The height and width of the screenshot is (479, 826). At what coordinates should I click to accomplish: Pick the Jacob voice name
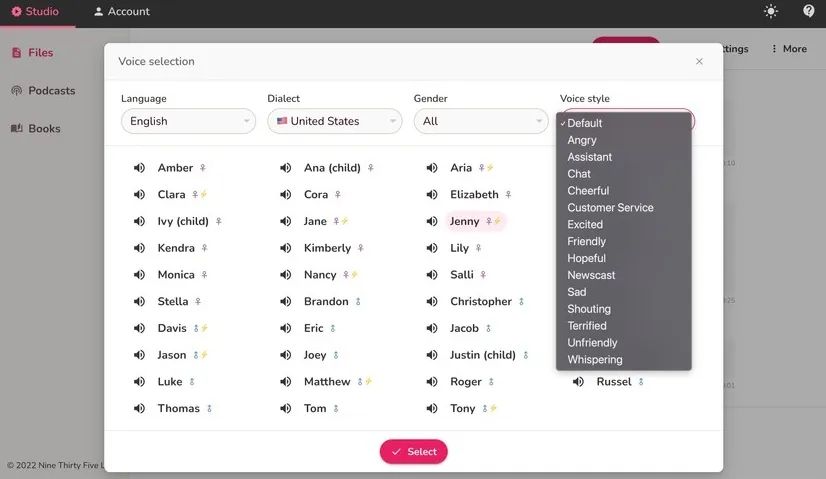coord(464,328)
